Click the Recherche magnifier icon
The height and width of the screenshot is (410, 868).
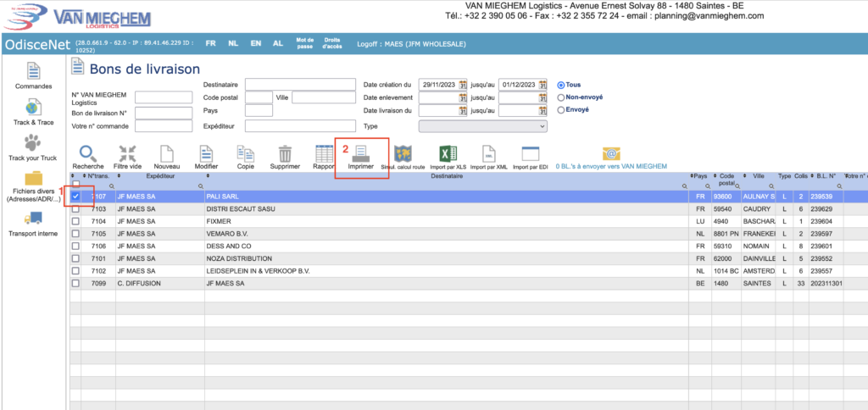point(87,154)
